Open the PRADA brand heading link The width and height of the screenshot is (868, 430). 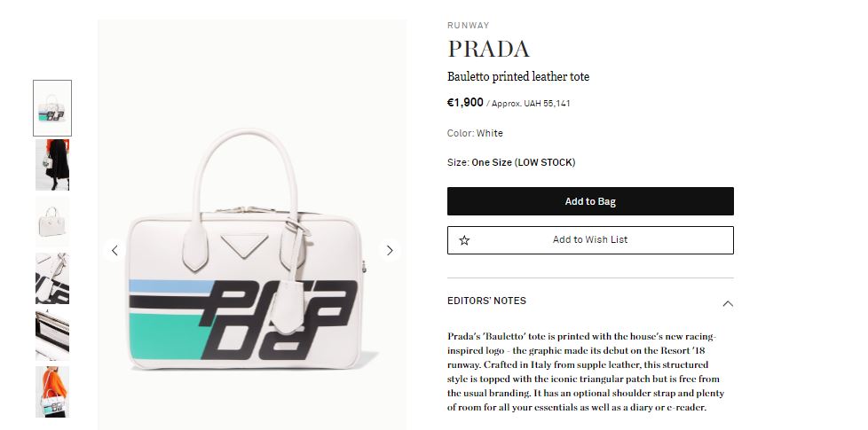coord(488,49)
